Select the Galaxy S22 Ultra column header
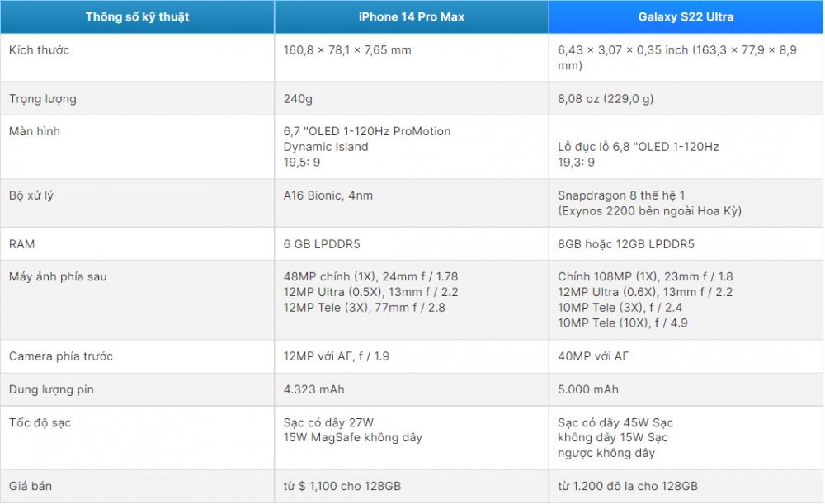Viewport: 825px width, 504px height. tap(686, 16)
